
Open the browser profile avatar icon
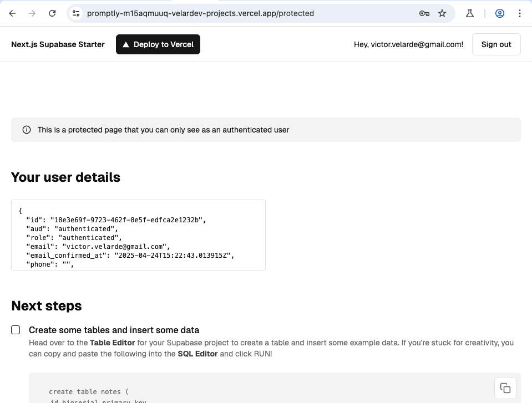[x=500, y=13]
